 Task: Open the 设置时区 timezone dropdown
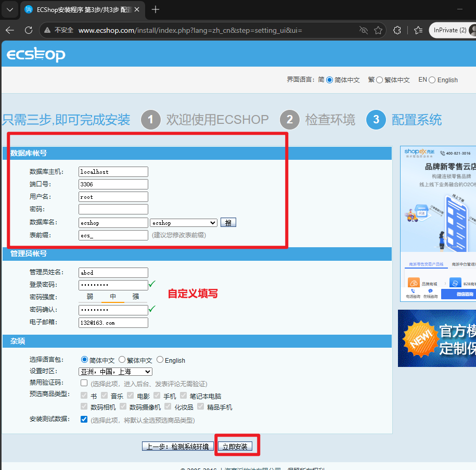[x=115, y=372]
